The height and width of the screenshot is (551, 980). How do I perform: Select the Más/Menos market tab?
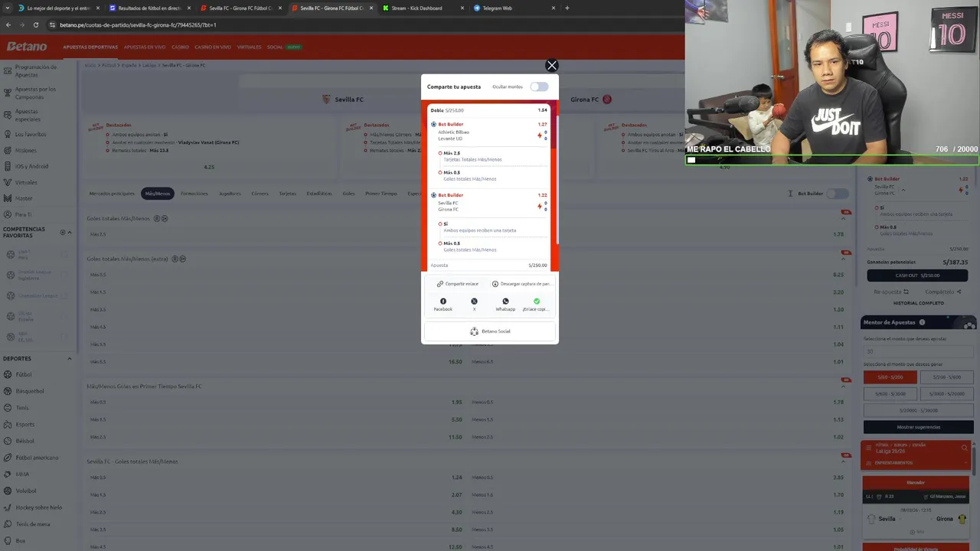(158, 194)
